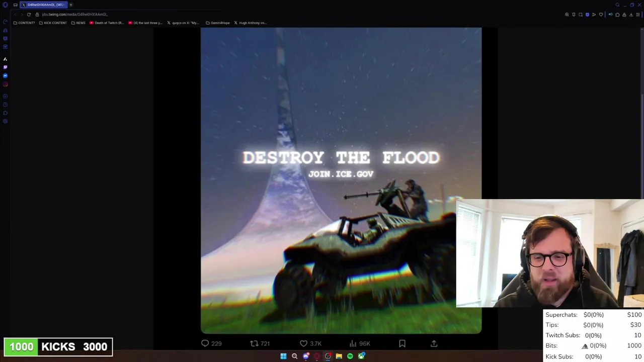Open the profile account icon
The width and height of the screenshot is (644, 362).
pos(624,15)
